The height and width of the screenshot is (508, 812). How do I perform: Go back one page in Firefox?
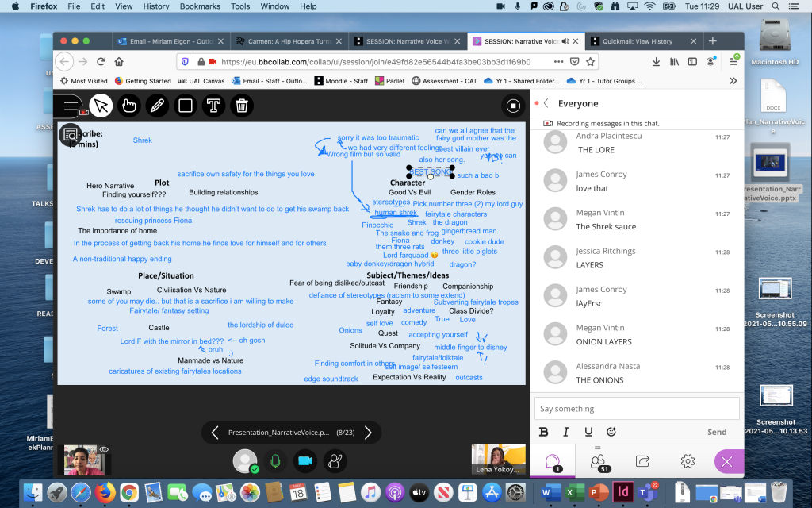click(64, 62)
